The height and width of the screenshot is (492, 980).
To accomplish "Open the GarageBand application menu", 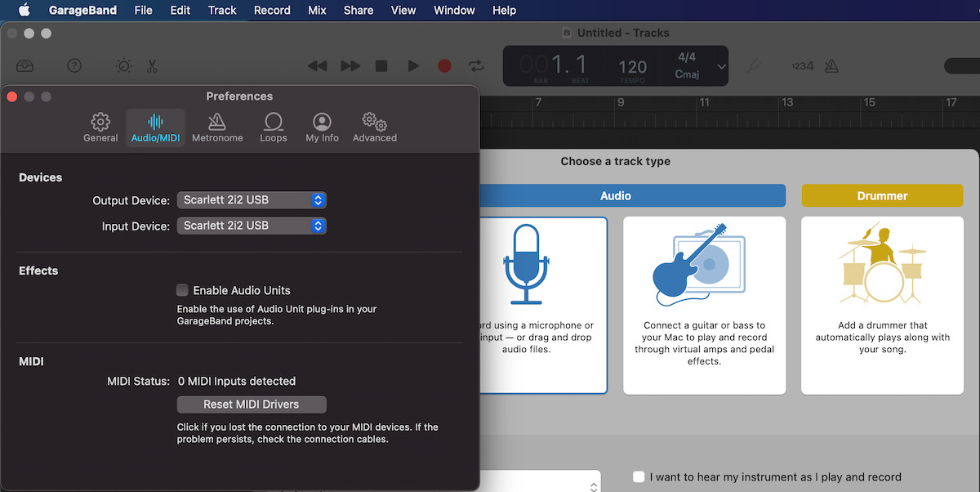I will (x=82, y=10).
